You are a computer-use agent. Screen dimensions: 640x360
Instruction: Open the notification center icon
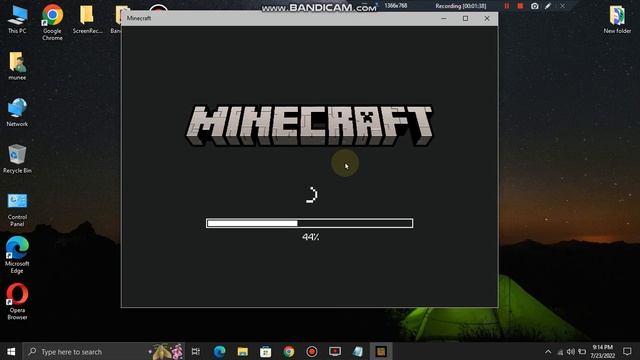click(x=627, y=351)
